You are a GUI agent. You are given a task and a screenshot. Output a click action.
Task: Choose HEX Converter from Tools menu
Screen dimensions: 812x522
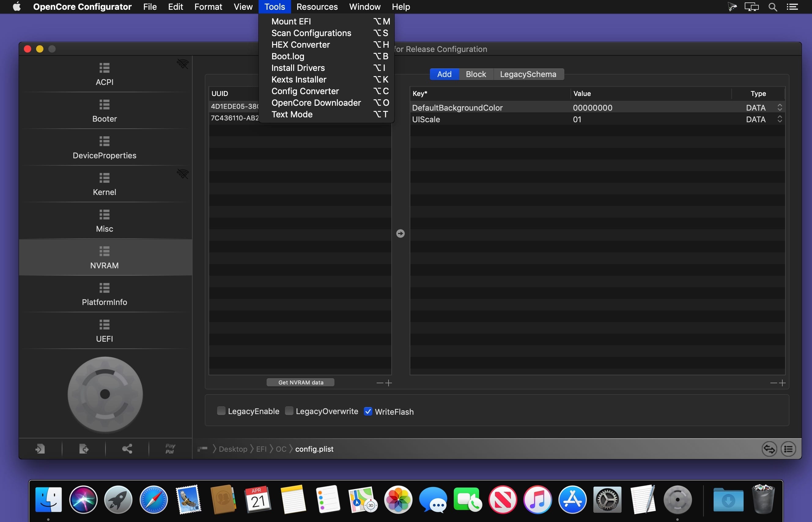coord(301,45)
